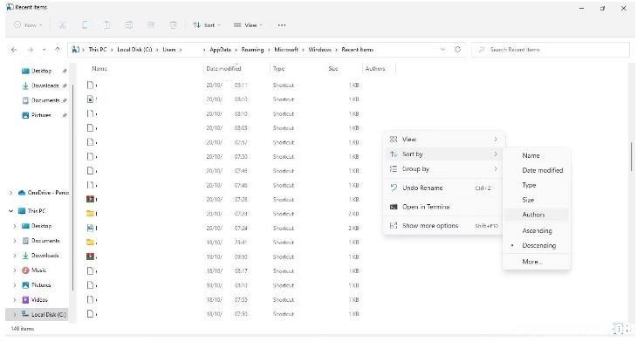644x342 pixels.
Task: Expand Local Disk (C:) tree node
Action: (x=15, y=315)
